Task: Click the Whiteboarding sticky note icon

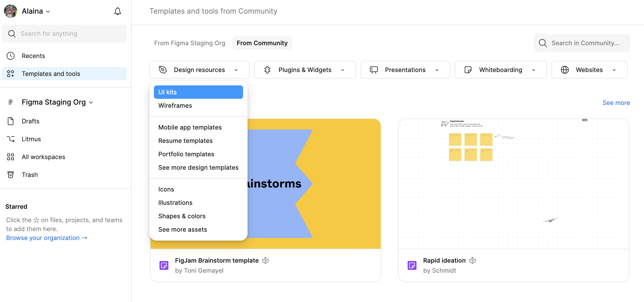Action: coord(468,70)
